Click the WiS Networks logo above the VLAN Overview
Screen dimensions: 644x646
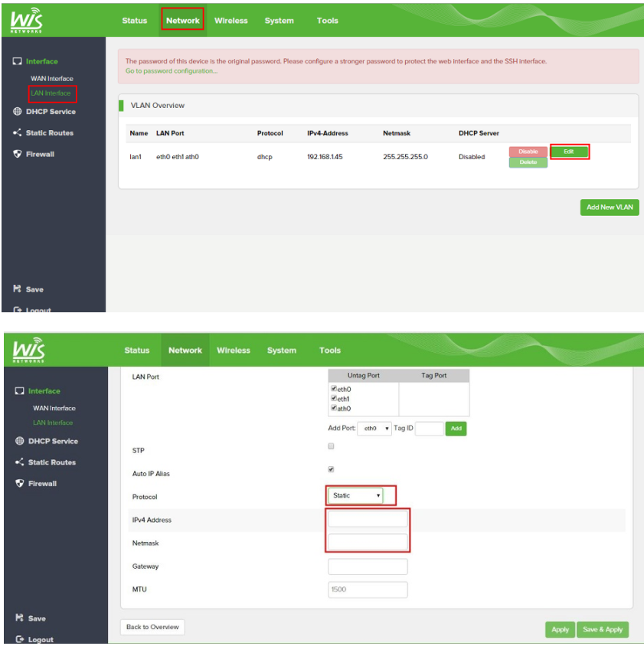[28, 20]
